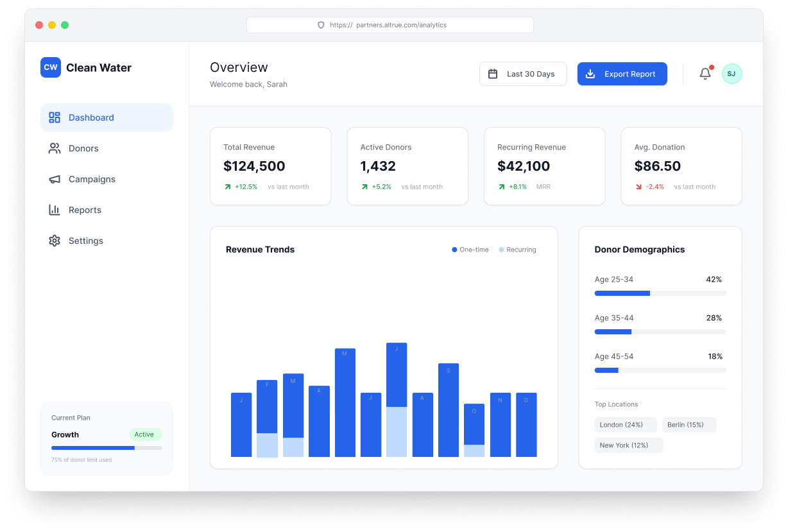The width and height of the screenshot is (788, 532).
Task: Click the Export Report button
Action: pyautogui.click(x=622, y=74)
